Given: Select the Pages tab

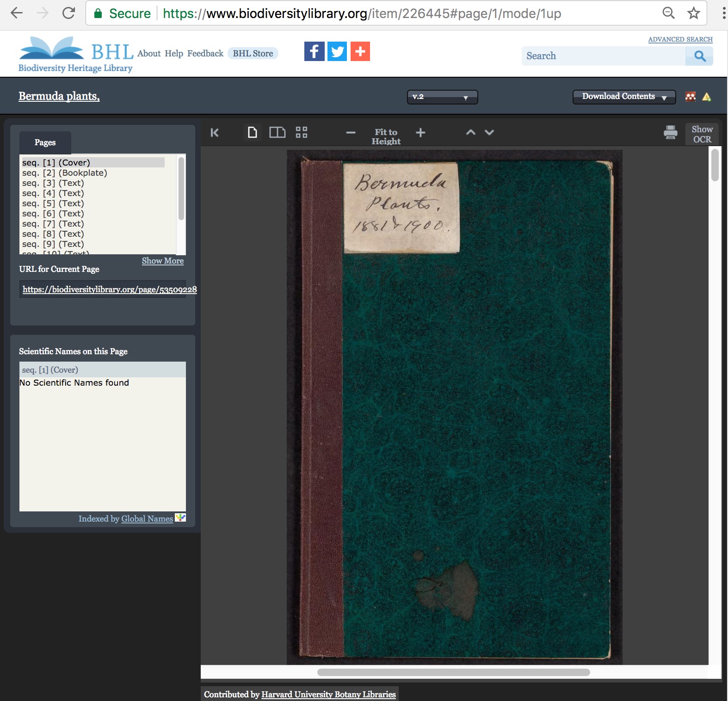Looking at the screenshot, I should click(45, 142).
